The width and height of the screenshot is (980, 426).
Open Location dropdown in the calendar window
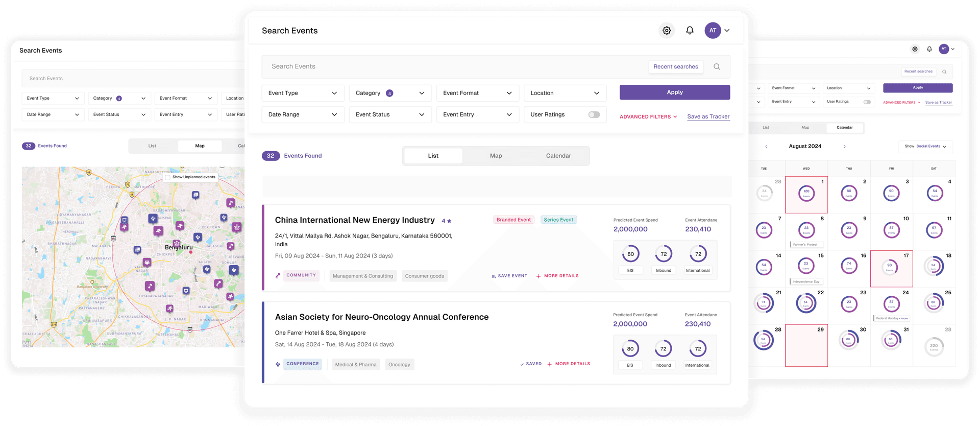pos(849,88)
